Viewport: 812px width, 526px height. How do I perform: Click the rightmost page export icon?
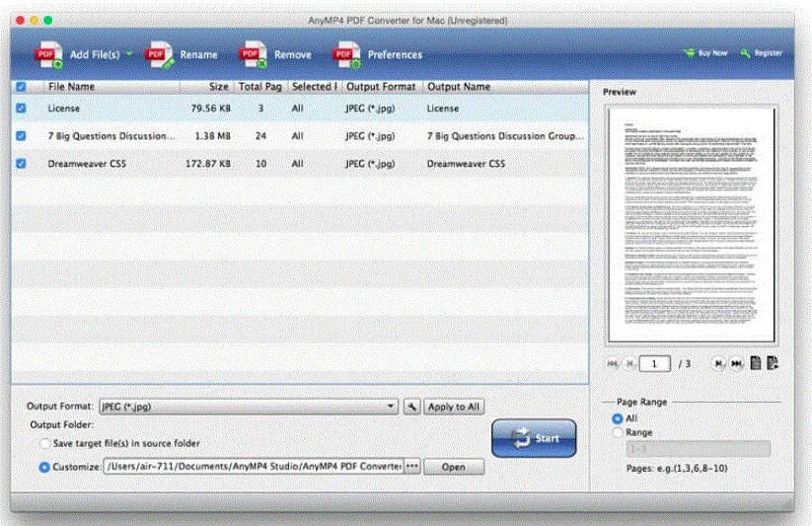coord(773,363)
